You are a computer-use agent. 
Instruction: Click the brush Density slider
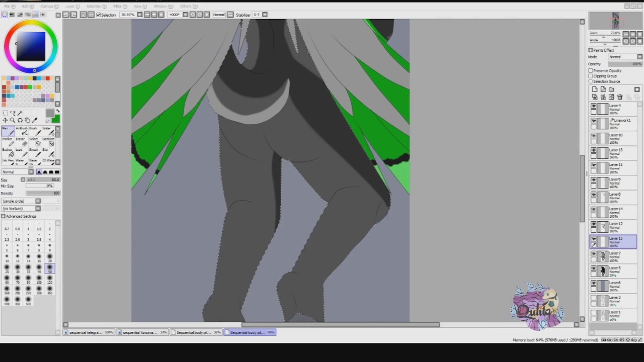[x=43, y=193]
